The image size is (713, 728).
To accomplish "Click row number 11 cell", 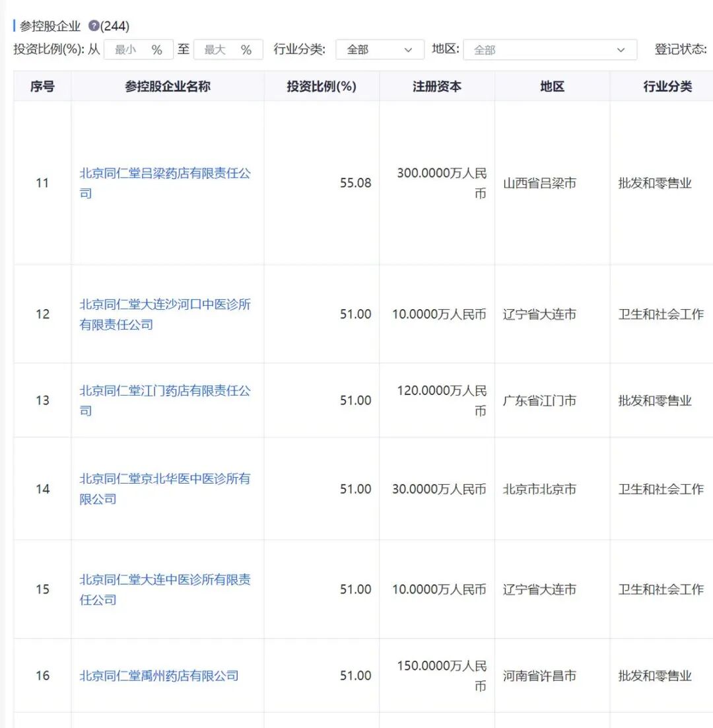I will [42, 183].
